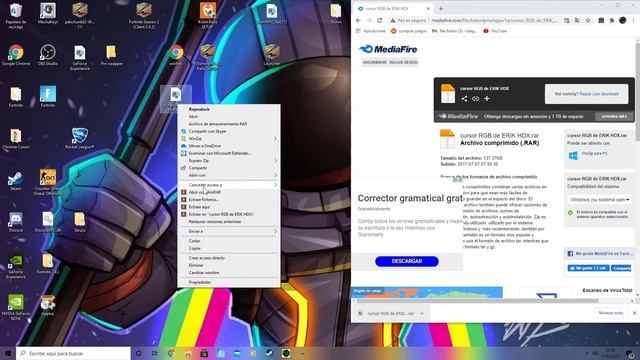
Task: Click Chrome's reload page icon
Action: click(379, 20)
